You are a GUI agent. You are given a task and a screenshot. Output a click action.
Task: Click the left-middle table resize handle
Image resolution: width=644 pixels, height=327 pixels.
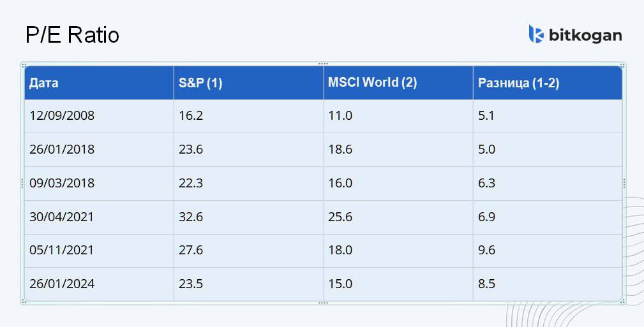click(23, 183)
